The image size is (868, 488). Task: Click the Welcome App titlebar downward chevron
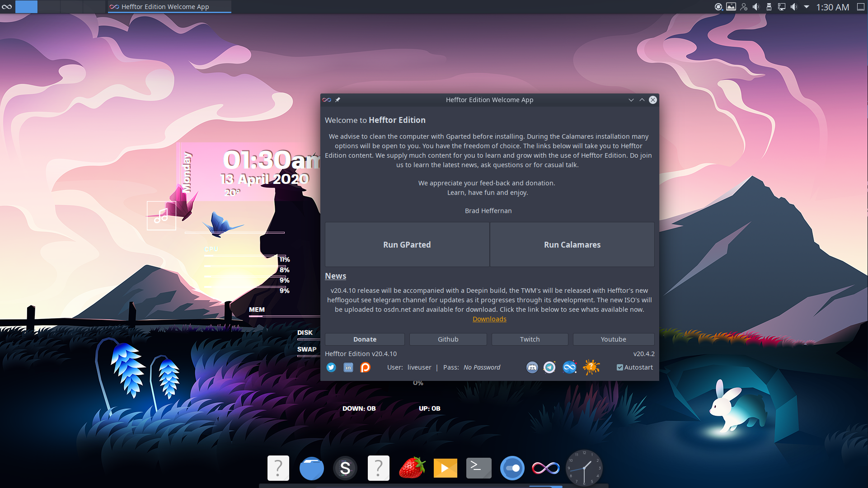(631, 100)
